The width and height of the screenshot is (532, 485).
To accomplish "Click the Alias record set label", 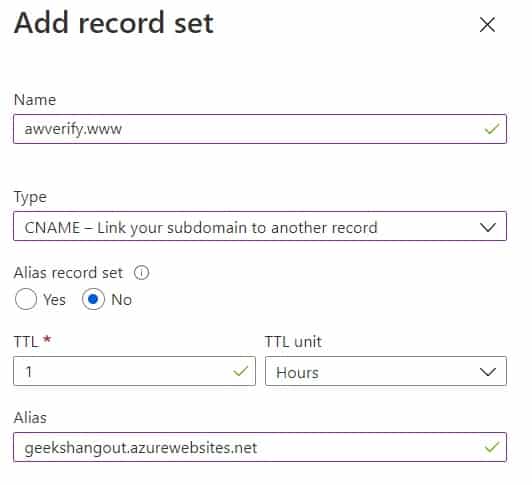I will [x=68, y=273].
